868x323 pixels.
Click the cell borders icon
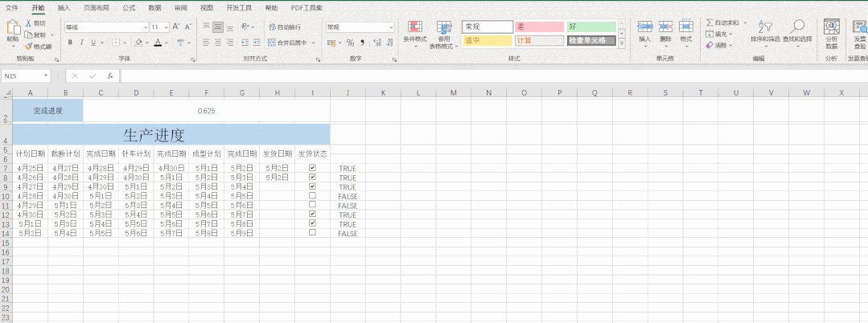tap(116, 43)
